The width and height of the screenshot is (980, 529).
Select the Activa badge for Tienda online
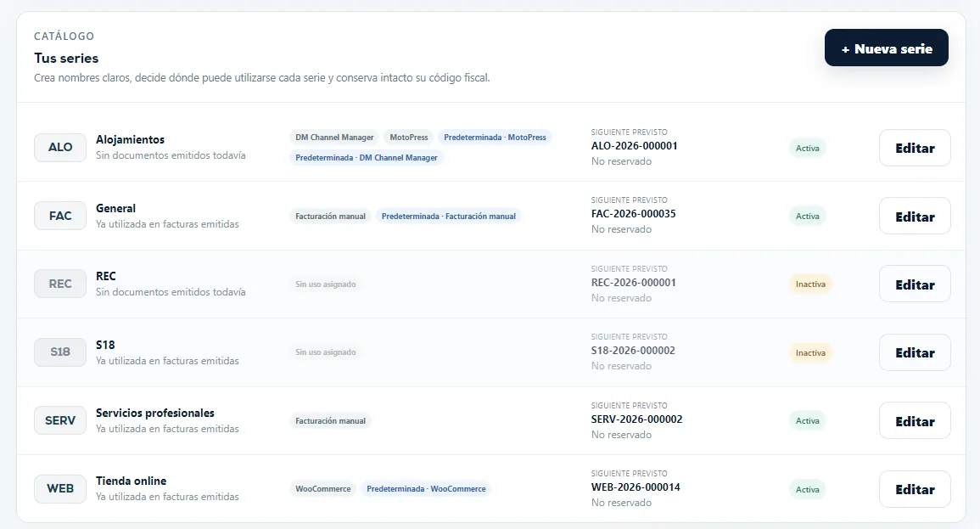coord(808,489)
